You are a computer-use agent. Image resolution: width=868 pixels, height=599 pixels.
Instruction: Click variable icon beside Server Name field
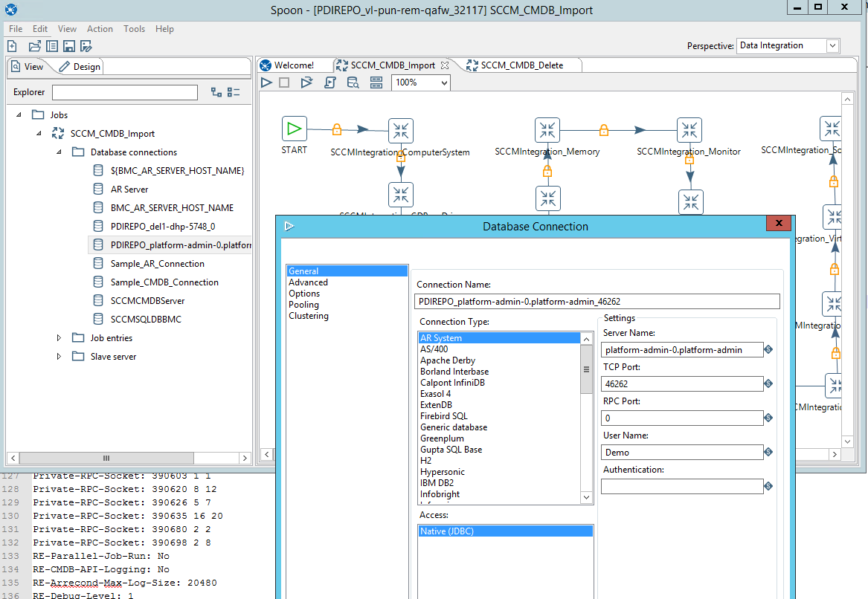coord(768,349)
